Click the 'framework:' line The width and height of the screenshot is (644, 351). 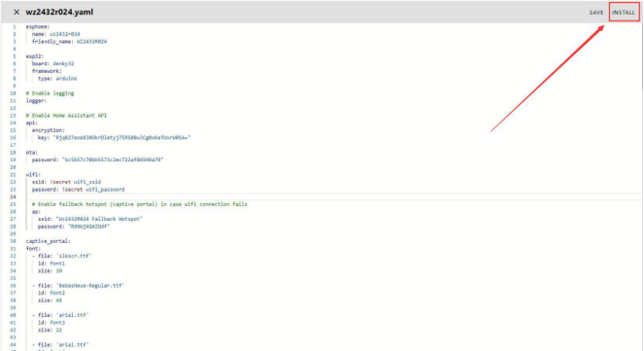(x=47, y=71)
